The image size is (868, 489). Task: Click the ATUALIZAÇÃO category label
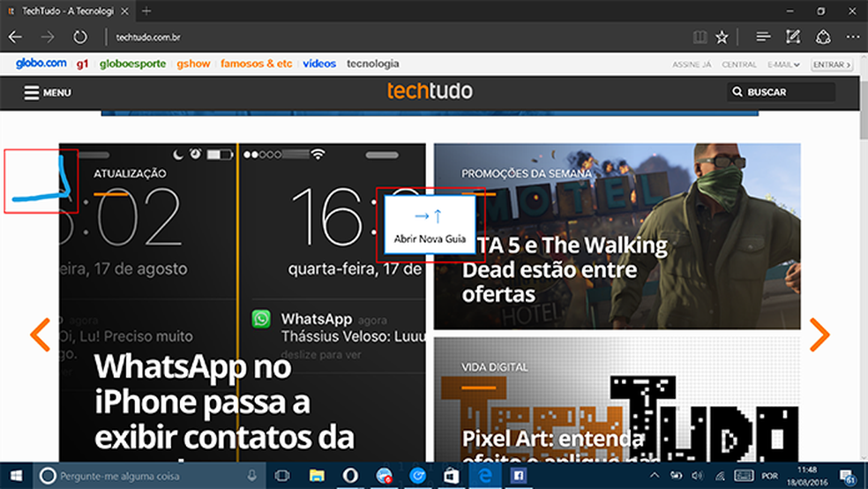coord(130,174)
